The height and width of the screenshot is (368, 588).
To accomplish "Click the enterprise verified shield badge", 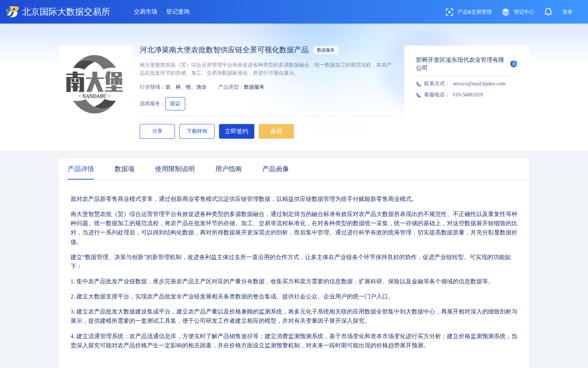I will pos(514,64).
